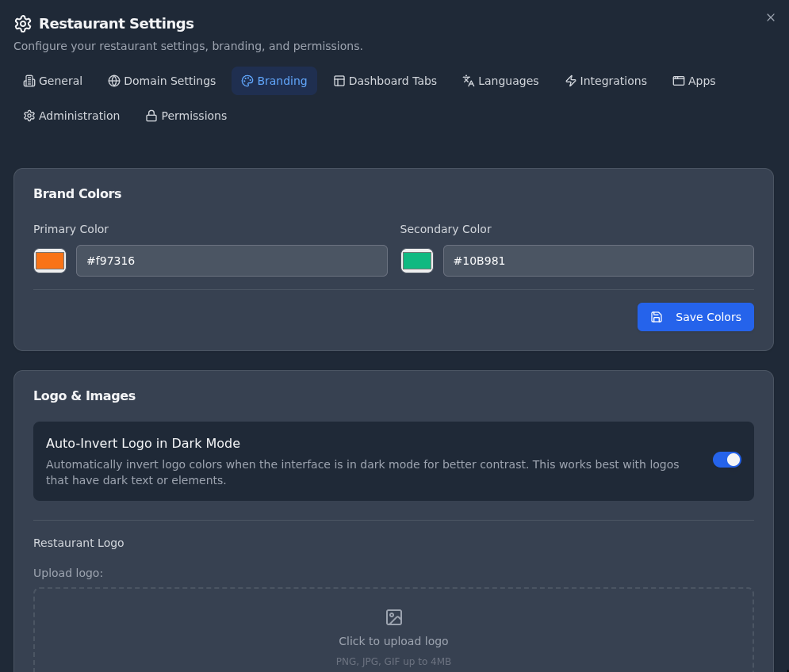Disable Auto-Invert Logo in Dark Mode switch
The width and height of the screenshot is (789, 672).
(726, 460)
